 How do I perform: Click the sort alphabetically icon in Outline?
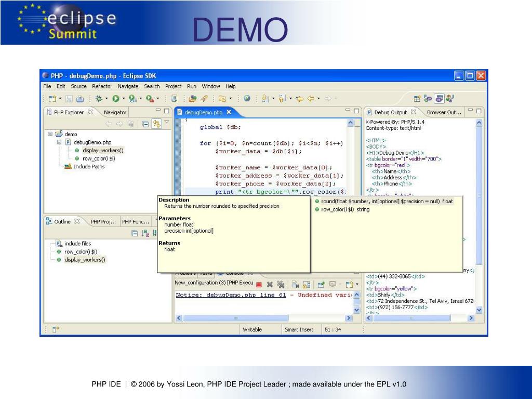click(x=145, y=233)
